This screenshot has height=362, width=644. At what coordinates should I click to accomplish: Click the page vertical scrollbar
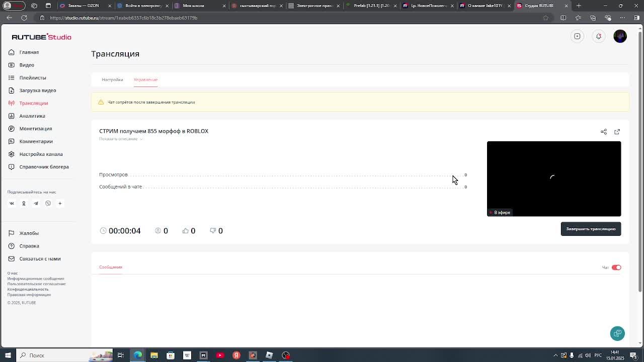640,161
